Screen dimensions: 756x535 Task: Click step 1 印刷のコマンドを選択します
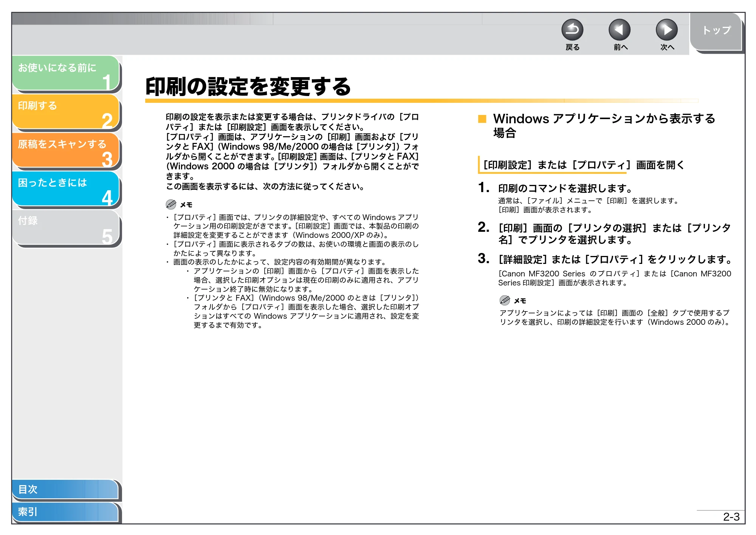[x=565, y=188]
